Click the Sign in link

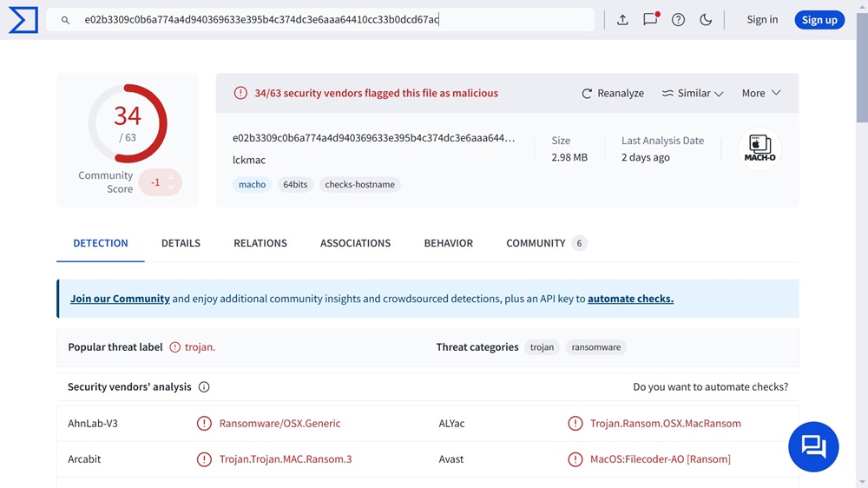pyautogui.click(x=762, y=19)
